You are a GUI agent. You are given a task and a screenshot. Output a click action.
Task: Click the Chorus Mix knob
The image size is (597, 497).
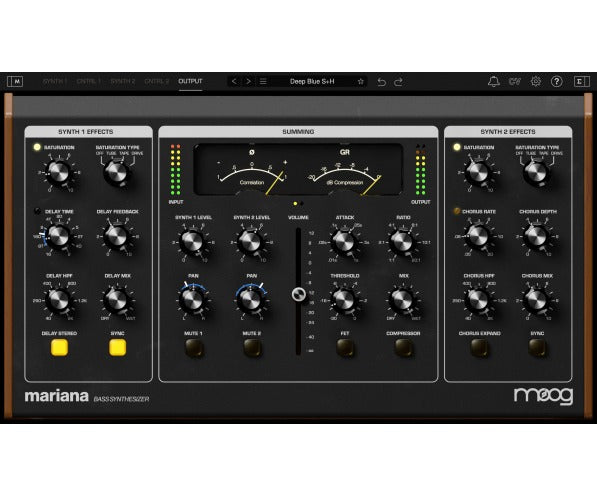click(x=536, y=300)
